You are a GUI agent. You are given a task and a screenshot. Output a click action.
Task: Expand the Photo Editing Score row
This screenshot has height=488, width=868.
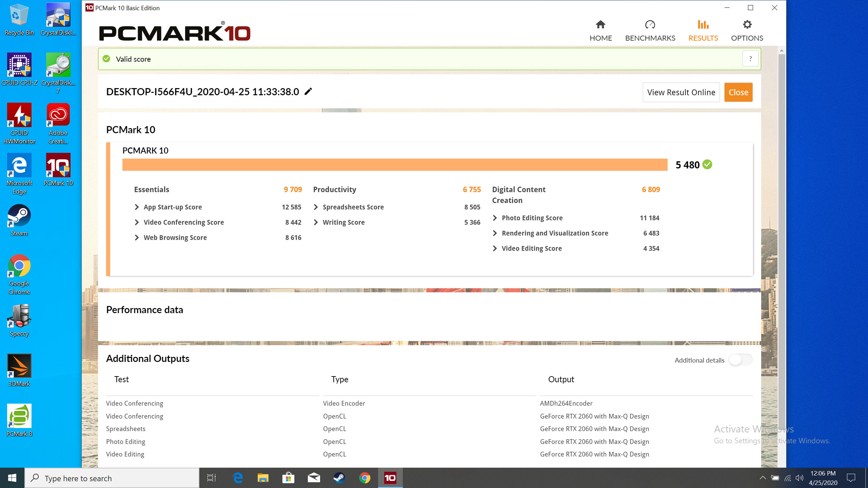tap(495, 218)
